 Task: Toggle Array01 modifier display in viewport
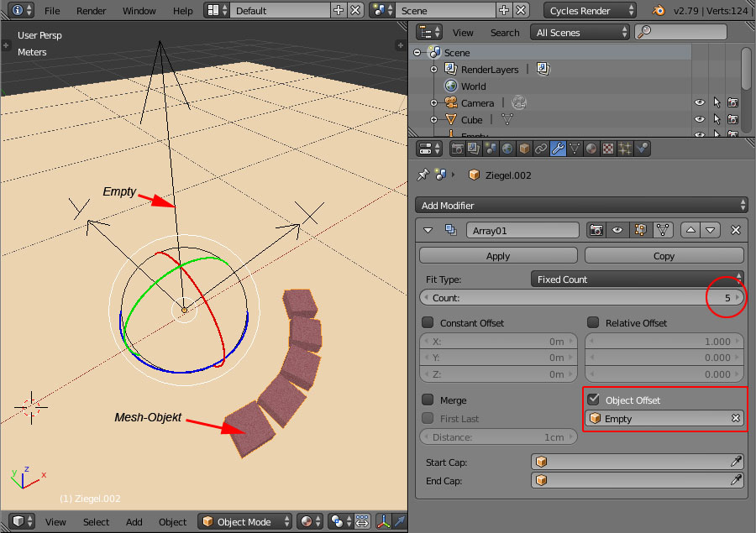tap(617, 230)
